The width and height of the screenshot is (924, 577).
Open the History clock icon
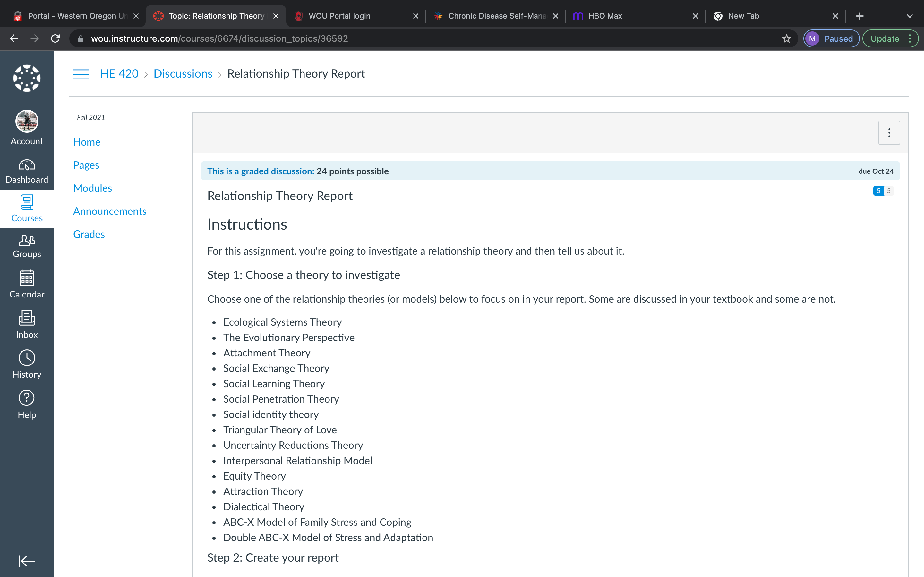tap(27, 358)
